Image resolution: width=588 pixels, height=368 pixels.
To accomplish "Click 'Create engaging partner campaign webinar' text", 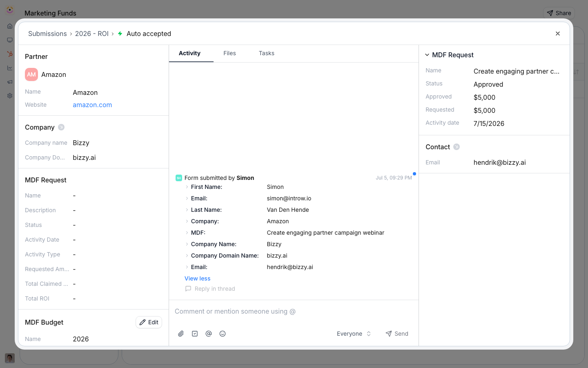I will (325, 233).
